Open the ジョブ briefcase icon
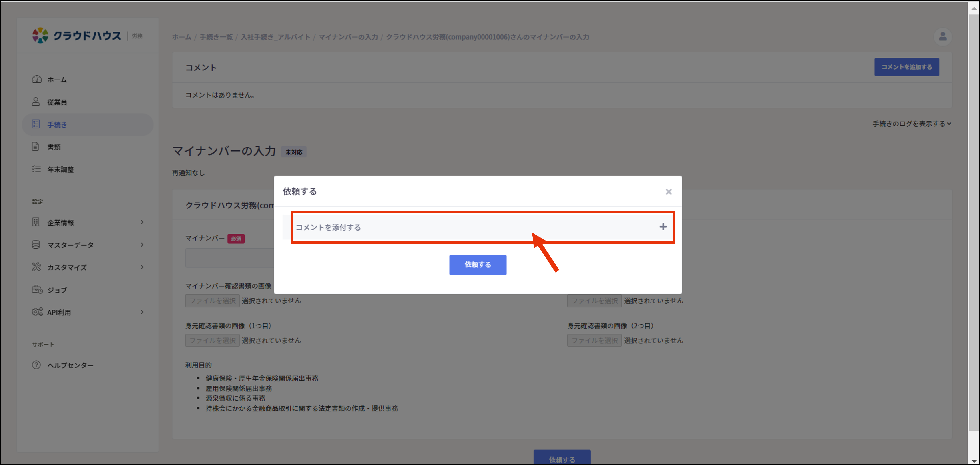Image resolution: width=980 pixels, height=465 pixels. [37, 289]
